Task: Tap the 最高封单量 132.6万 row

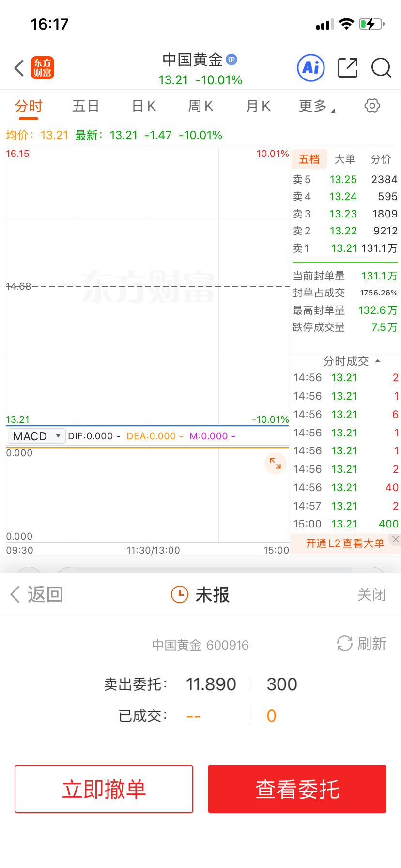Action: (345, 310)
